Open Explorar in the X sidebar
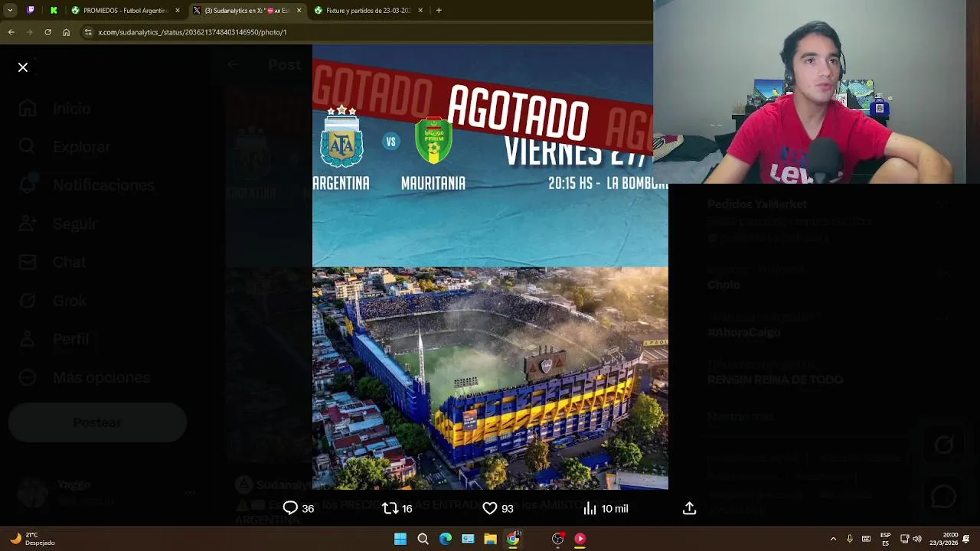This screenshot has width=980, height=551. coord(65,147)
